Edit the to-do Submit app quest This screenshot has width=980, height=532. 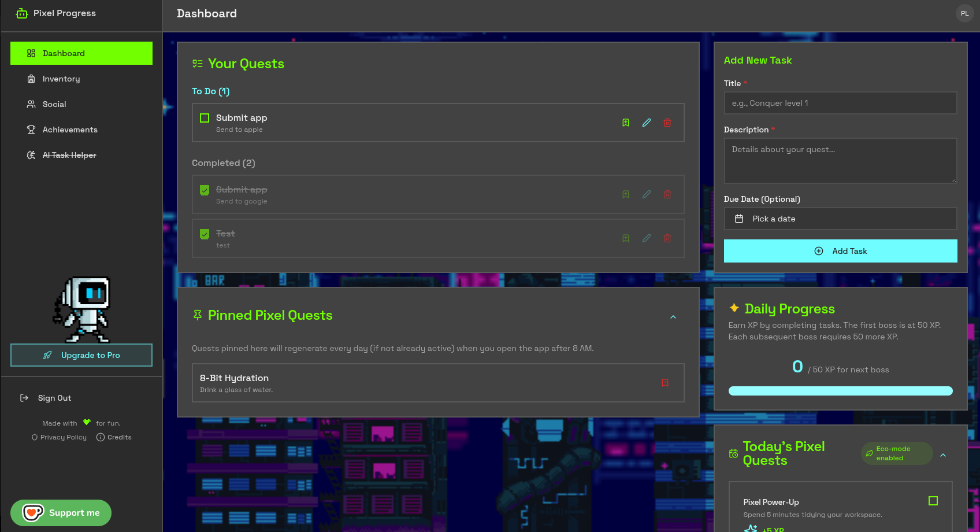click(647, 123)
